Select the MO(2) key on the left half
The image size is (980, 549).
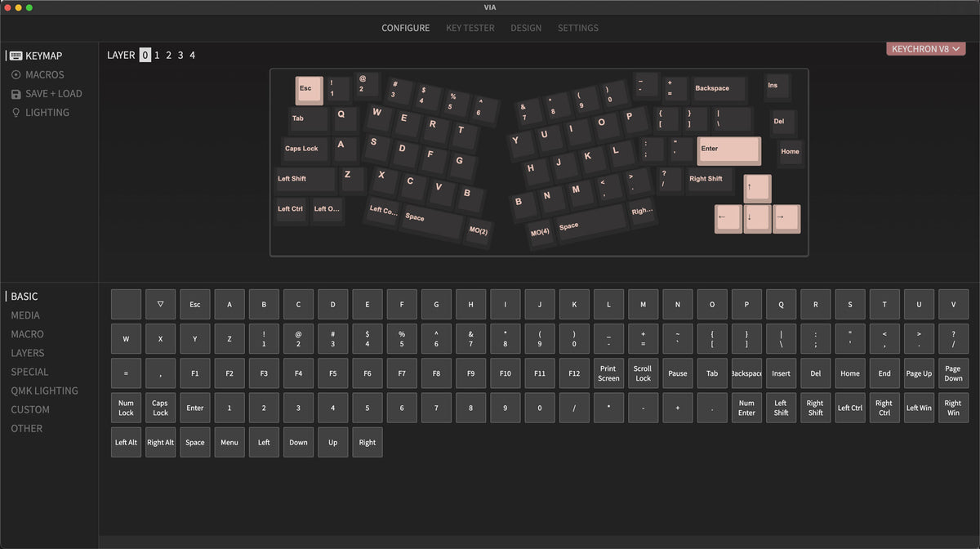click(x=479, y=232)
